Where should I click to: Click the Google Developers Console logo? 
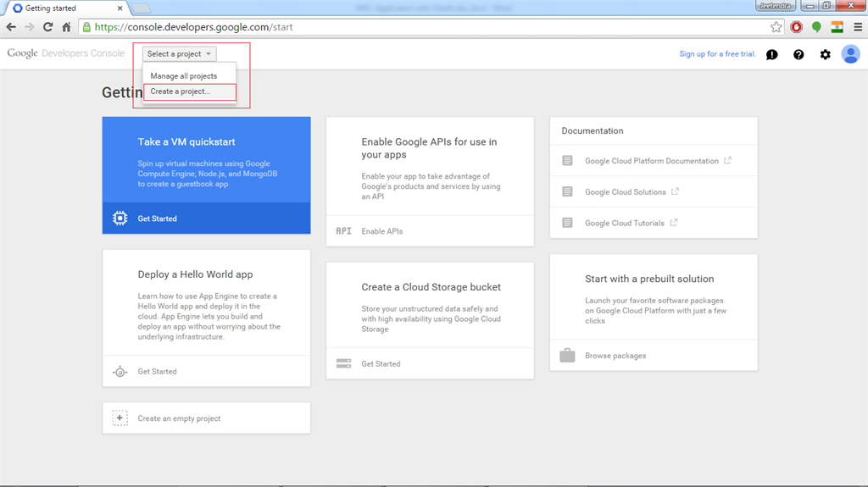66,53
